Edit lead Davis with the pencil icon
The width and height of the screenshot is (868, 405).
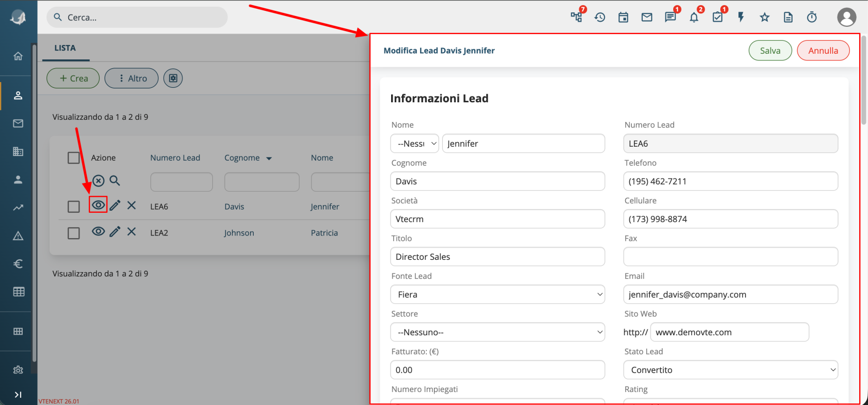(115, 206)
